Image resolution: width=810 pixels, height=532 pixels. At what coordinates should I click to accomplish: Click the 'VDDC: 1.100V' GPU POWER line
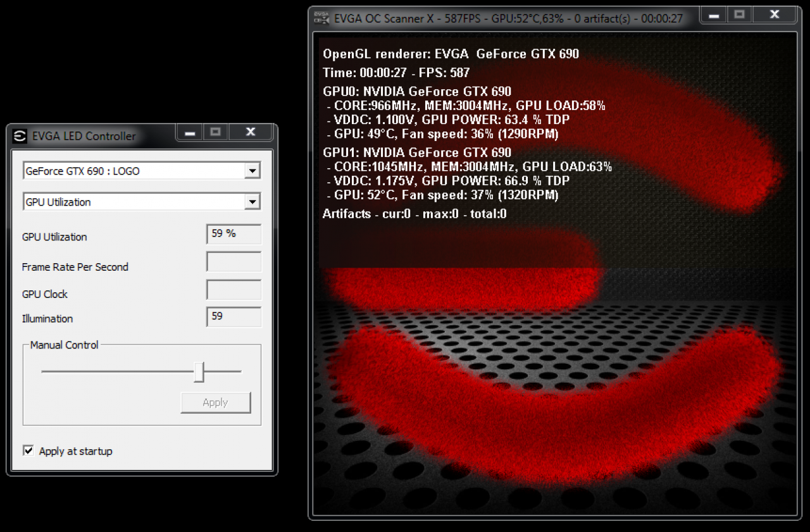click(x=448, y=120)
